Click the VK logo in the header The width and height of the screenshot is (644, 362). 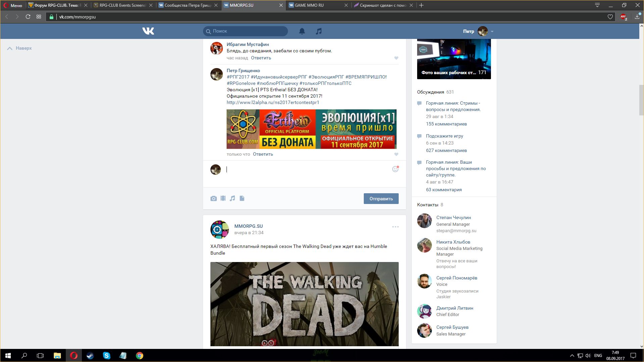click(x=148, y=31)
